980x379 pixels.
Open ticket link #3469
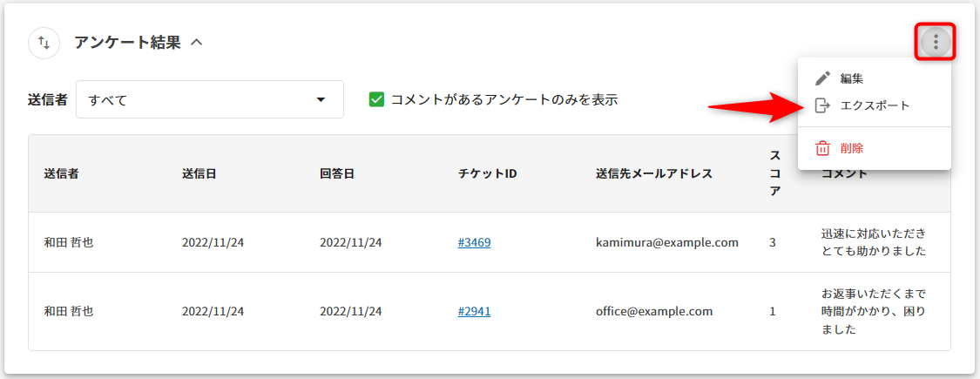(474, 242)
